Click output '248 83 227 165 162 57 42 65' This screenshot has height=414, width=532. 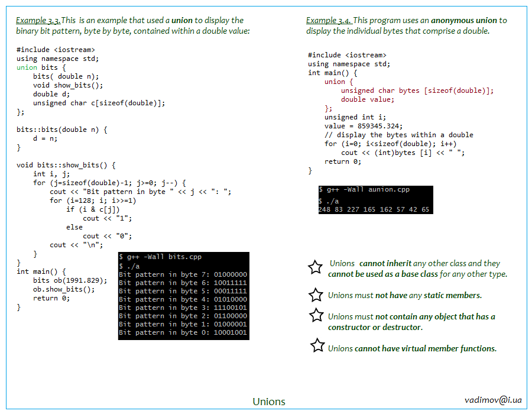coord(374,209)
